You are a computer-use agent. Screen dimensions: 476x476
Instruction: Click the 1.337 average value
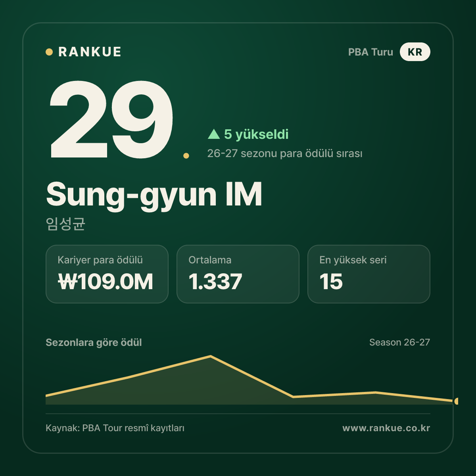tap(215, 282)
